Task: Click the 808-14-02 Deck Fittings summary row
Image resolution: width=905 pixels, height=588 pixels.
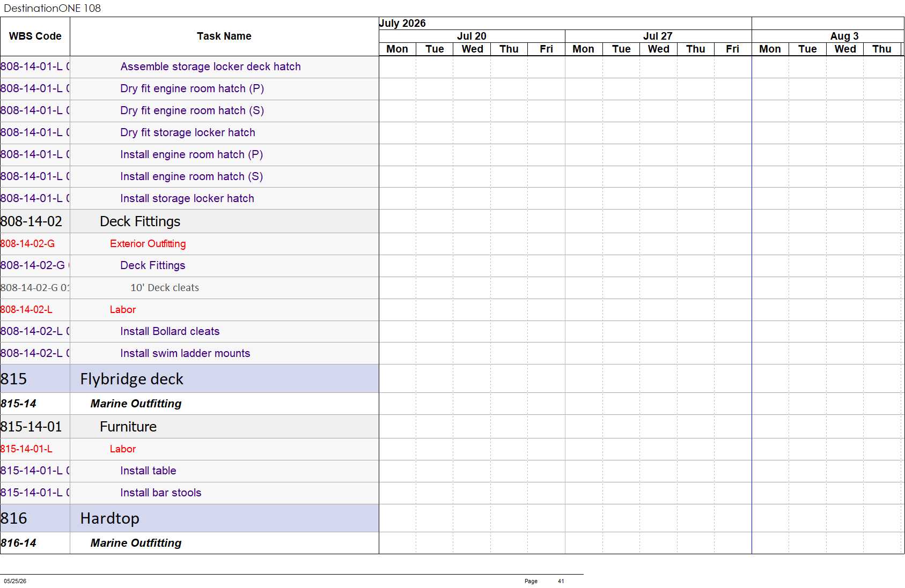Action: point(189,221)
